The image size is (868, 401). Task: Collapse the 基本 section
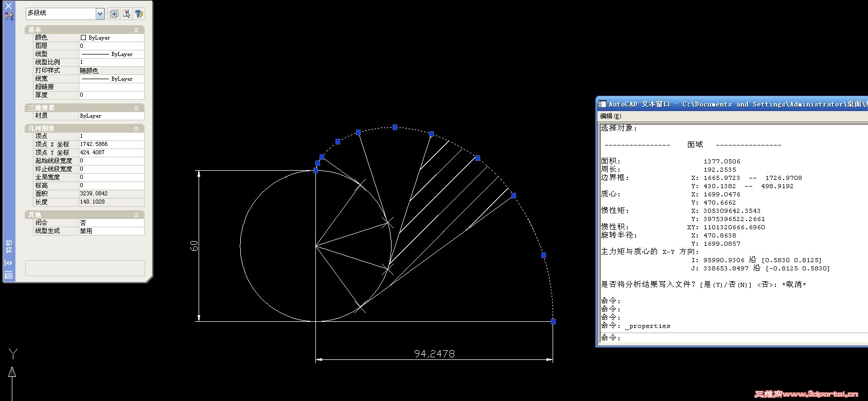(136, 30)
